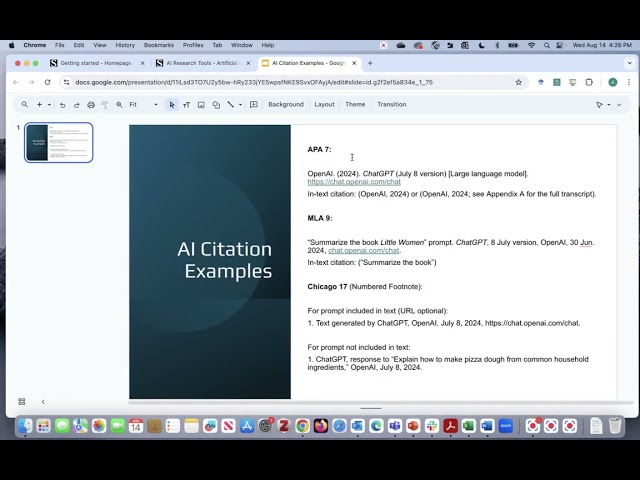Reload the page
Viewport: 640px width, 480px height.
coord(47,82)
